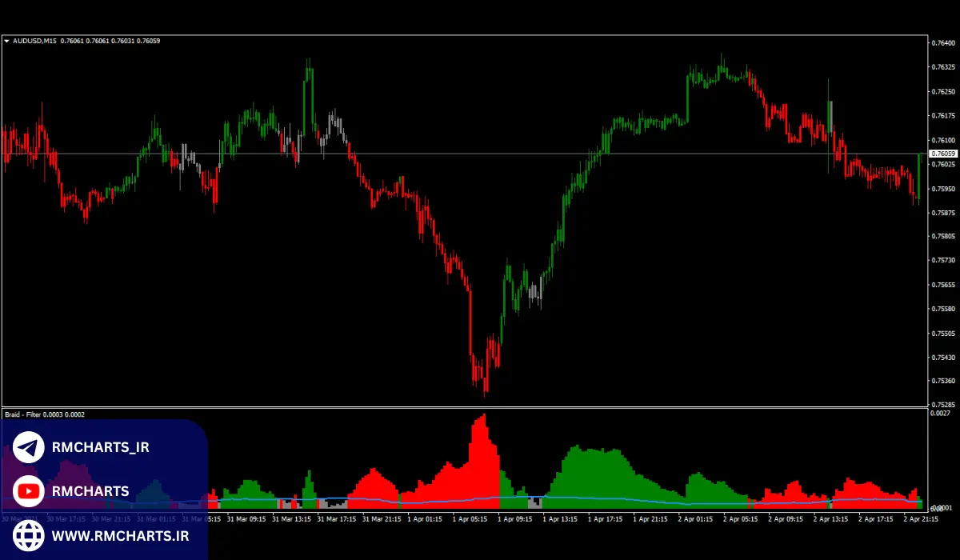Image resolution: width=960 pixels, height=560 pixels.
Task: Click the 0.75805 level on price axis
Action: tap(944, 237)
